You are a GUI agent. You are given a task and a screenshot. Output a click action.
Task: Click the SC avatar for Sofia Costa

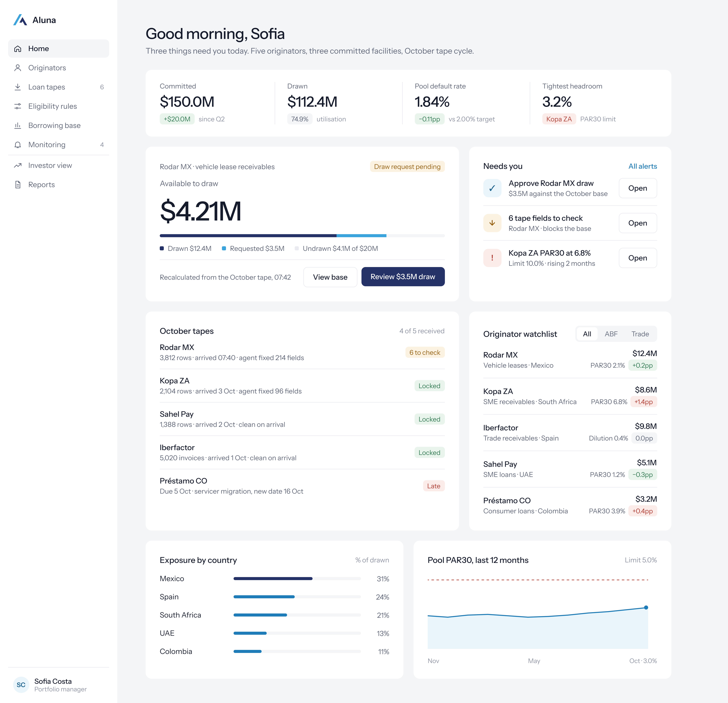21,685
